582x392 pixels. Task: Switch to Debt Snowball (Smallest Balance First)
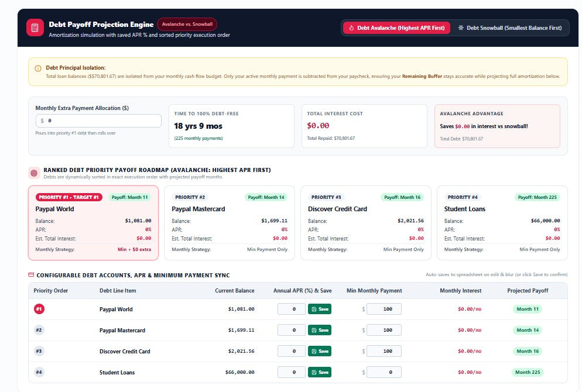coord(509,28)
